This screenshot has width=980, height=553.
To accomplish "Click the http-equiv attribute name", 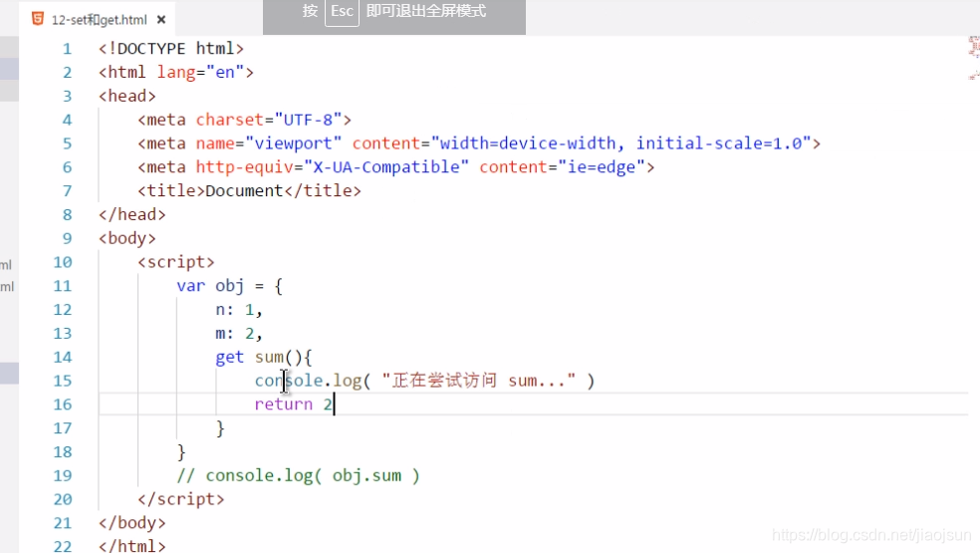I will click(x=244, y=167).
